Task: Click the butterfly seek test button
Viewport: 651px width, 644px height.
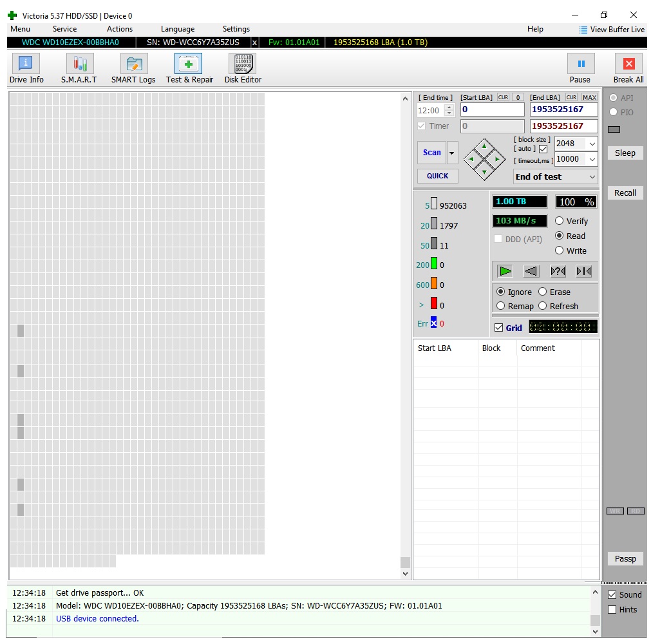Action: 584,272
